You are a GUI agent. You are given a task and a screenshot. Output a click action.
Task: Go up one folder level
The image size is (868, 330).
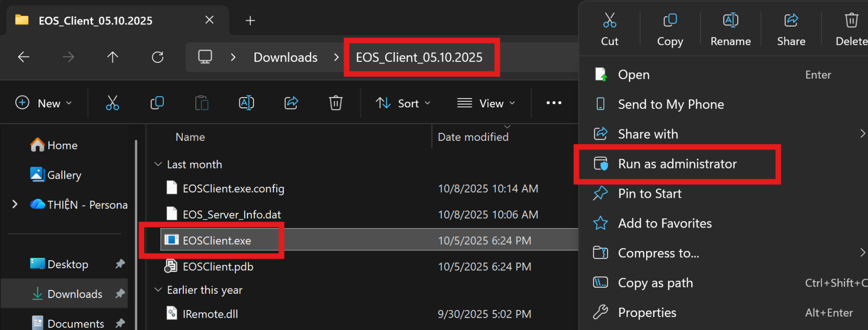tap(112, 57)
